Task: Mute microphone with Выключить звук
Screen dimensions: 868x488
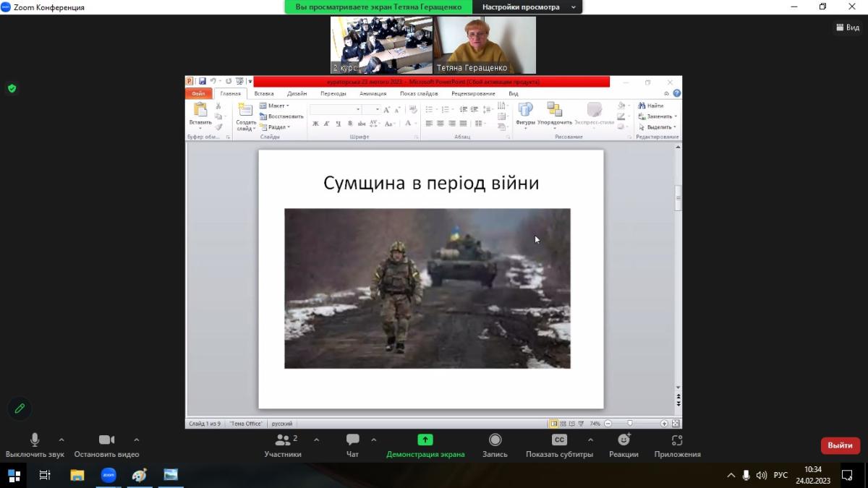Action: tap(34, 445)
